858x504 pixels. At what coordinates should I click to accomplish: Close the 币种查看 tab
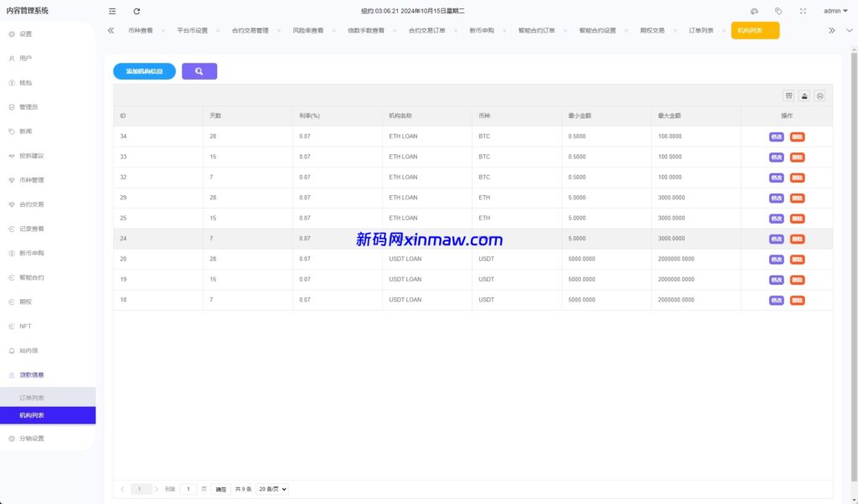pyautogui.click(x=163, y=30)
